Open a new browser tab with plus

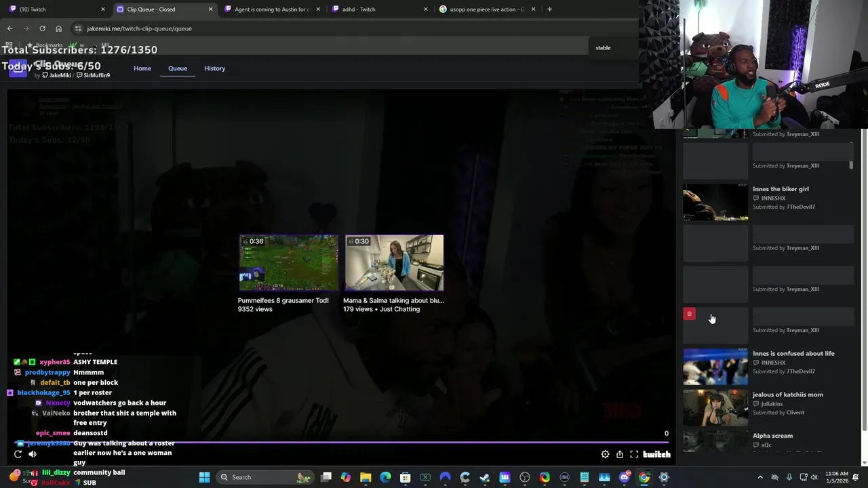pyautogui.click(x=549, y=9)
